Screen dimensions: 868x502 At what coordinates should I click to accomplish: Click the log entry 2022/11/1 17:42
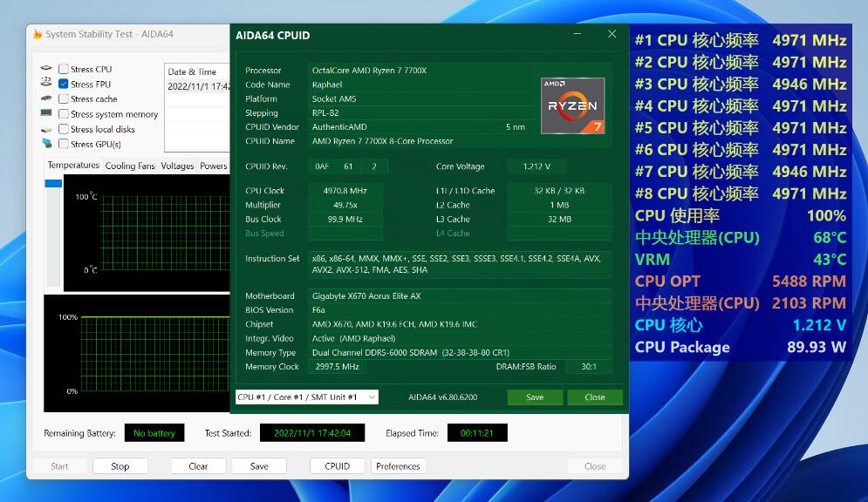(198, 86)
